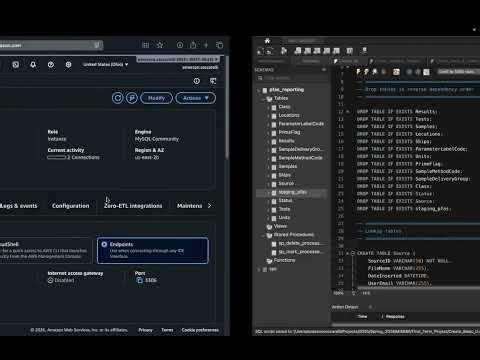This screenshot has width=480, height=360.
Task: Click the open SQL script toolbar icon
Action: coord(270,51)
